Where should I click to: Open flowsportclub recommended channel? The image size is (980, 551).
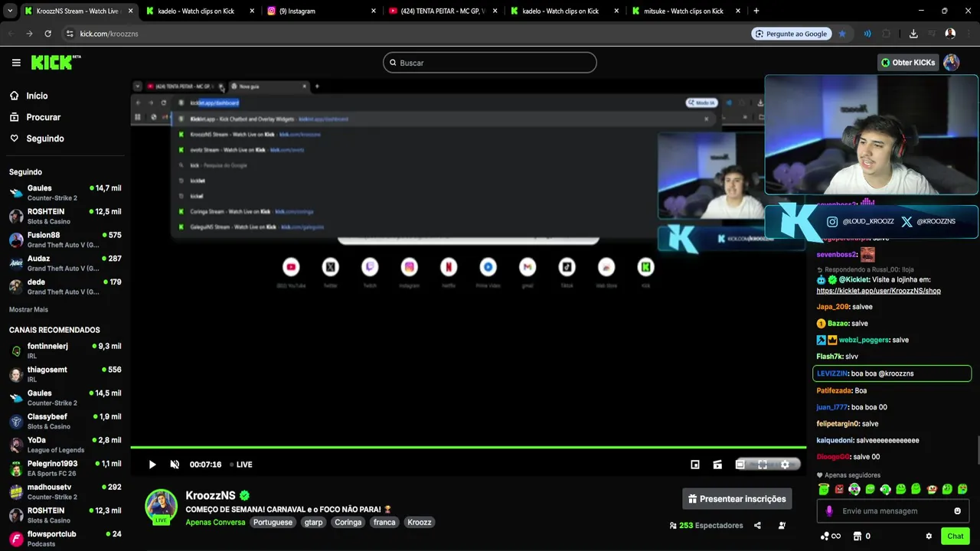(x=65, y=539)
